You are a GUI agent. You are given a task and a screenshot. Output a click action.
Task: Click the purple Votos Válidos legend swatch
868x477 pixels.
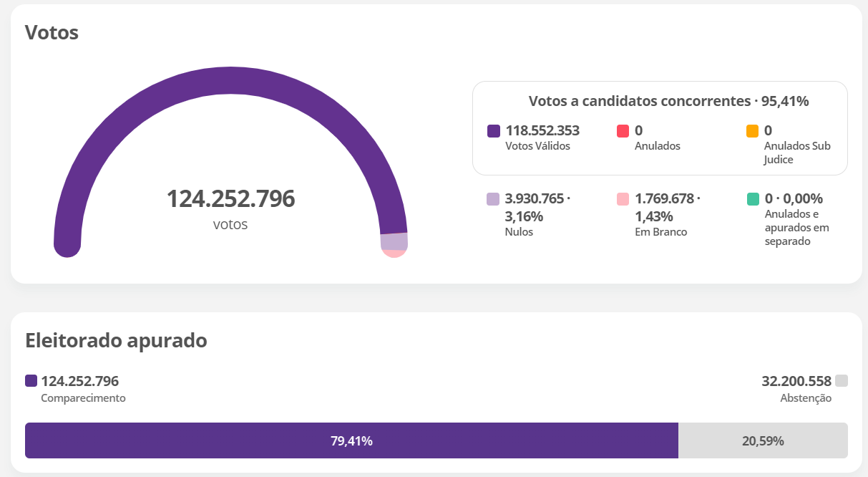(x=494, y=131)
